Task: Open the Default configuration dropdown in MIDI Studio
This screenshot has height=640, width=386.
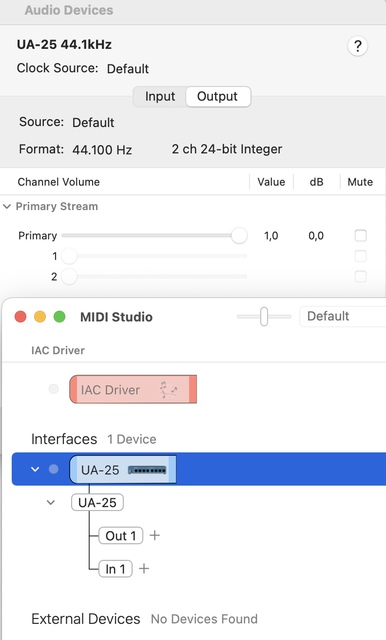Action: (343, 316)
